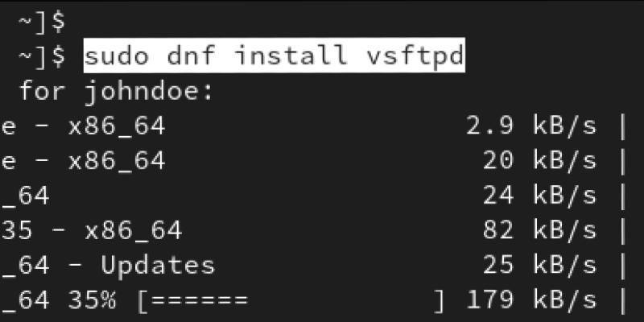644x322 pixels.
Task: Click the 82 kB/s speed value
Action: tap(539, 230)
